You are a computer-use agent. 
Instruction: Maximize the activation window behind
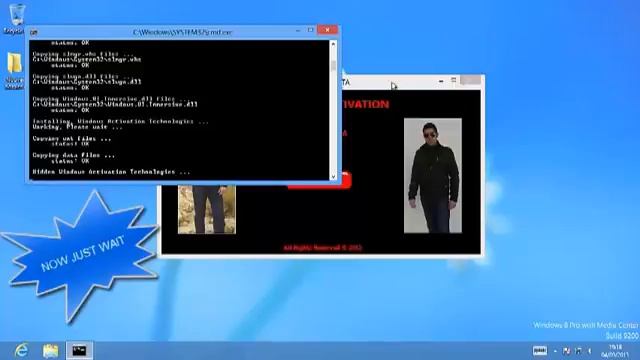[453, 81]
